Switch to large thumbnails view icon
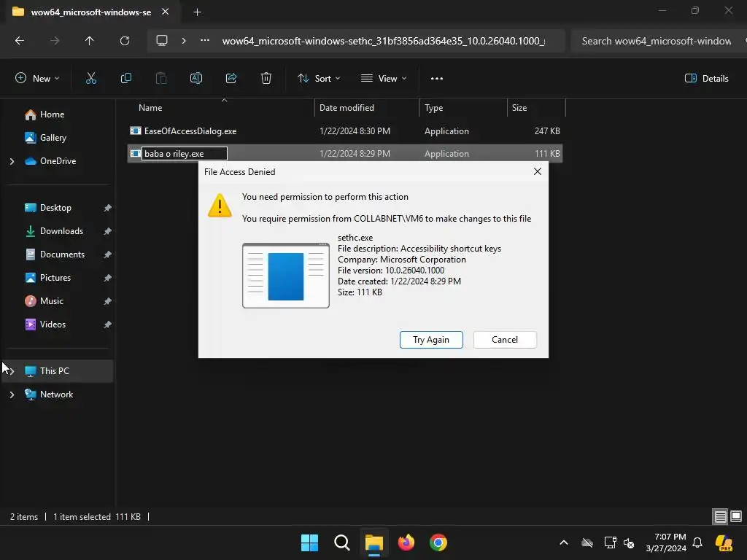The height and width of the screenshot is (560, 747). pos(736,517)
